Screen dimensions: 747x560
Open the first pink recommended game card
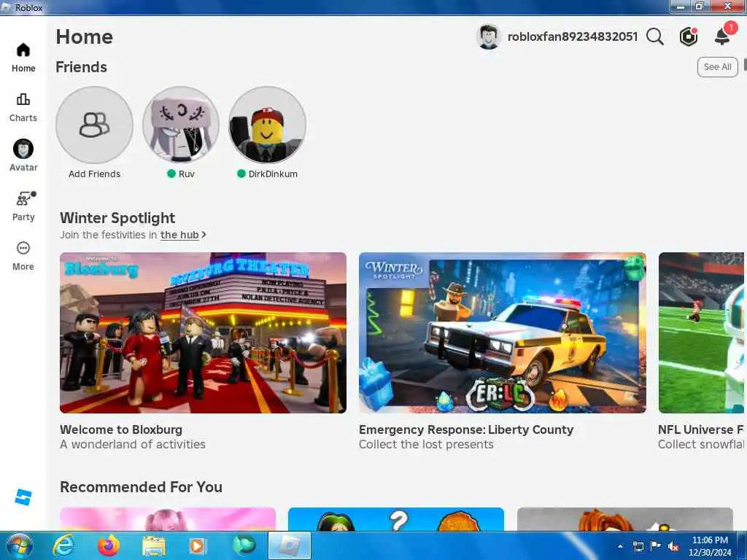click(168, 519)
